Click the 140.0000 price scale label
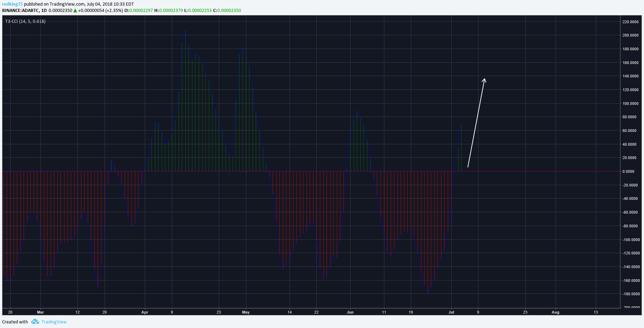This screenshot has width=644, height=328. click(630, 76)
